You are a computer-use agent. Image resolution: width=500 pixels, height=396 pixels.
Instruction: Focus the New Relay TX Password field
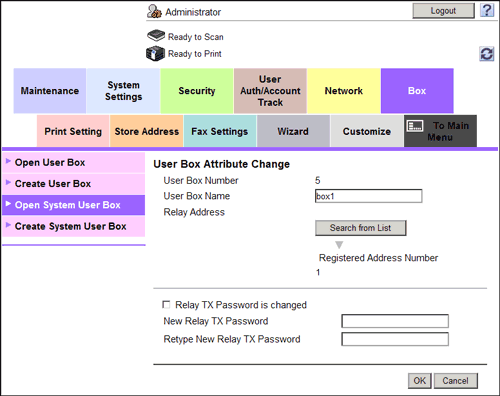pyautogui.click(x=395, y=321)
